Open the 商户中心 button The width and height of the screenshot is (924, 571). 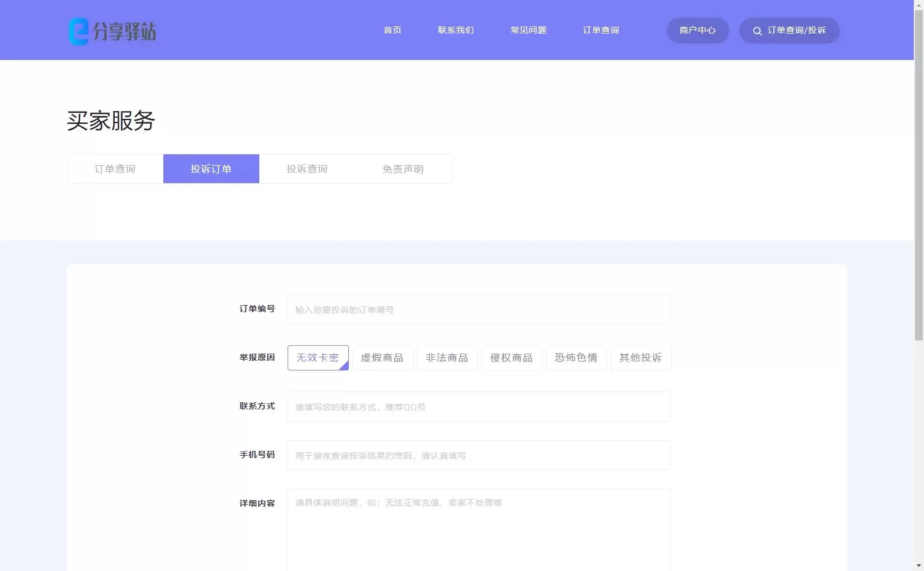pos(698,30)
